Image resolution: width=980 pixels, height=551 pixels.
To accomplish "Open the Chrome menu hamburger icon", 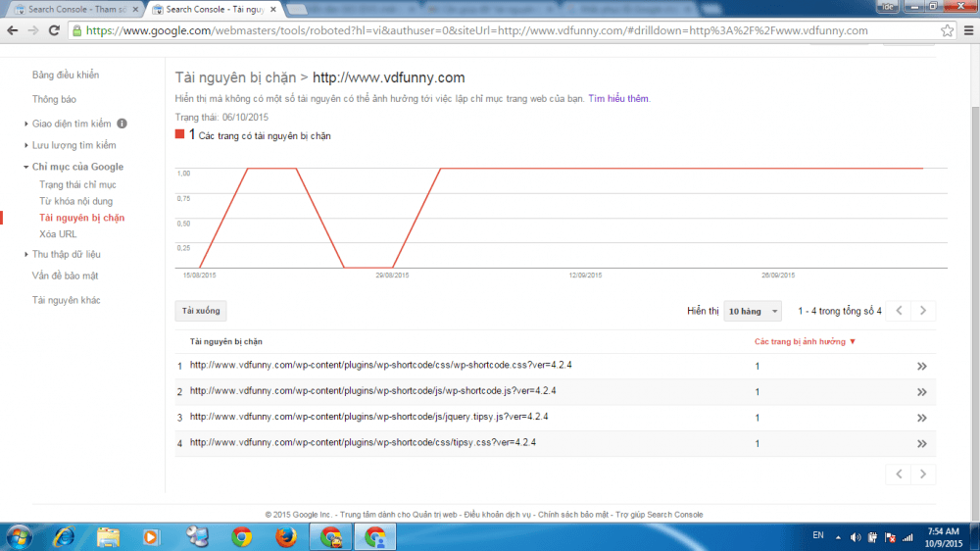I will tap(969, 30).
